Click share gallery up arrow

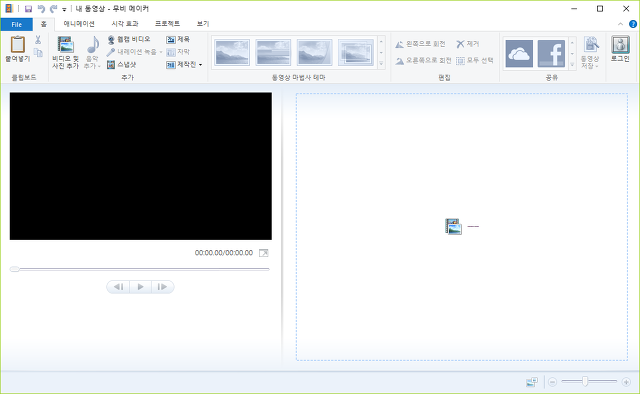point(572,42)
